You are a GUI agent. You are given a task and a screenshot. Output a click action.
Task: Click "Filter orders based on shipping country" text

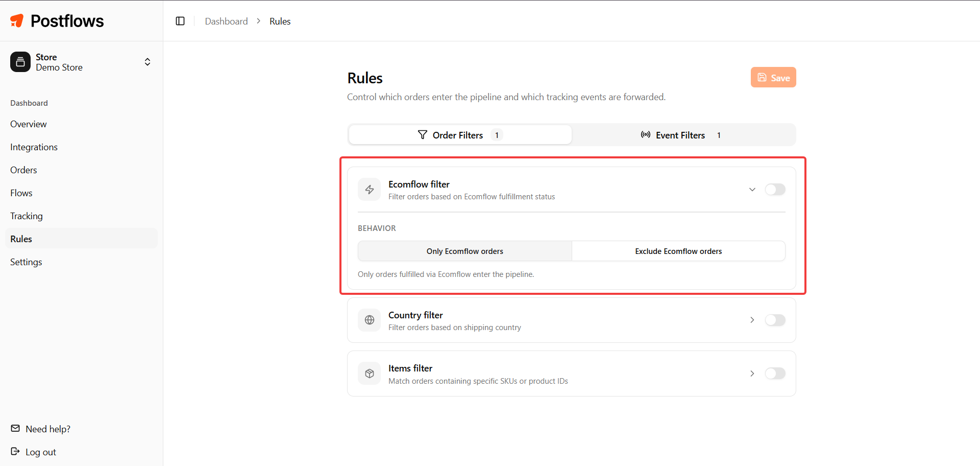(455, 328)
